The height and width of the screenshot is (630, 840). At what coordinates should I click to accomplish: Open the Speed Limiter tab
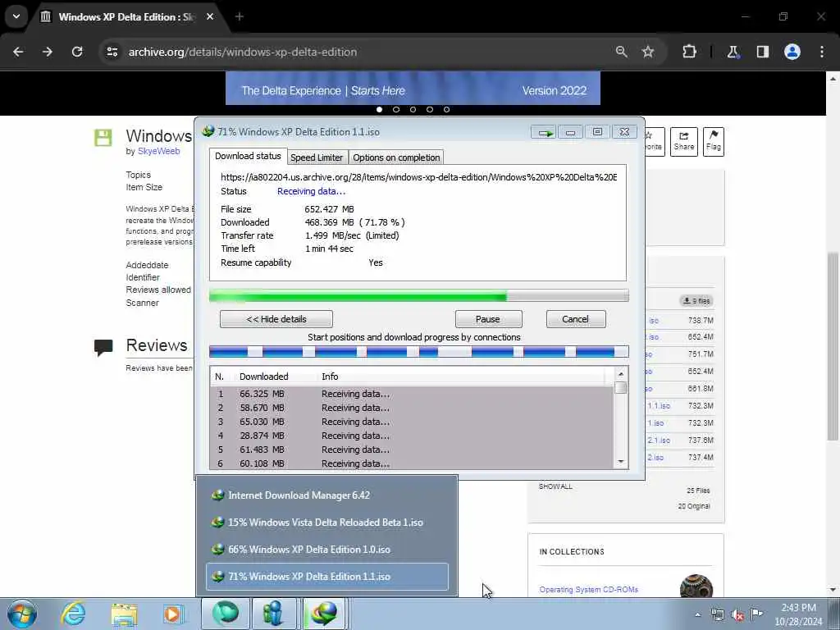[316, 157]
